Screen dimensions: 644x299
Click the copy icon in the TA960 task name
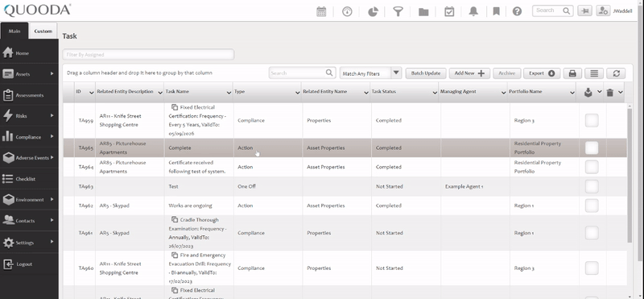(175, 255)
